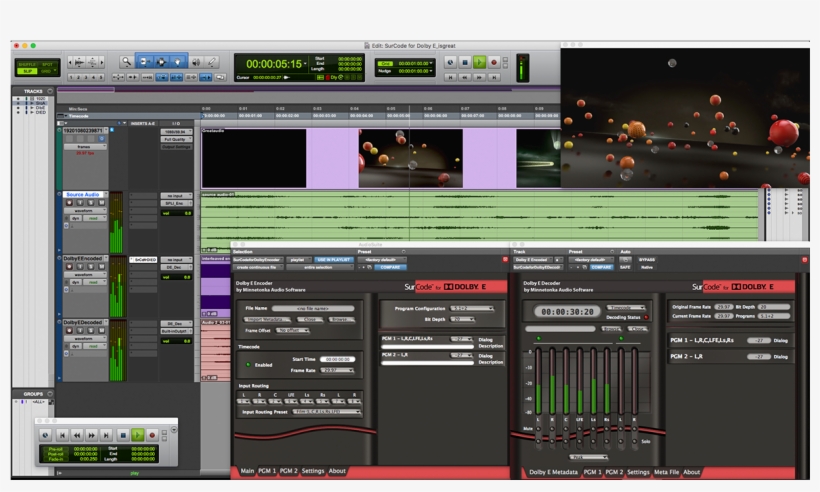Open the Meta File tab in decoder
The height and width of the screenshot is (492, 820).
(666, 472)
